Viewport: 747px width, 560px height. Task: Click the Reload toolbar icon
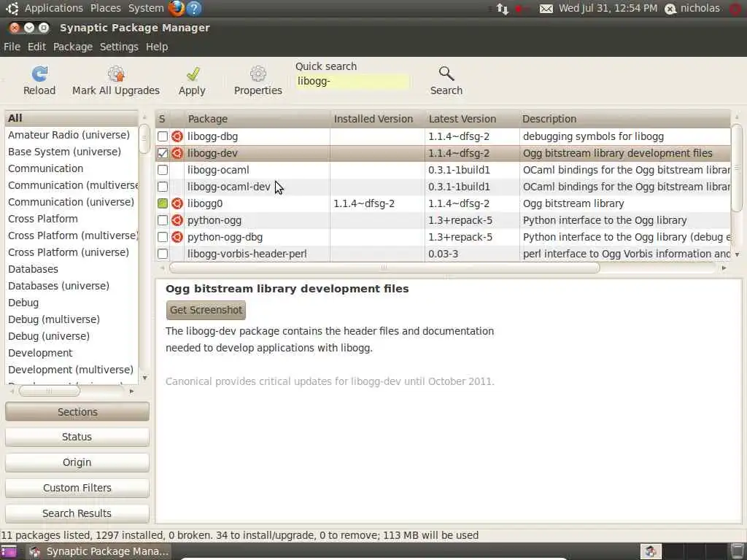click(39, 74)
